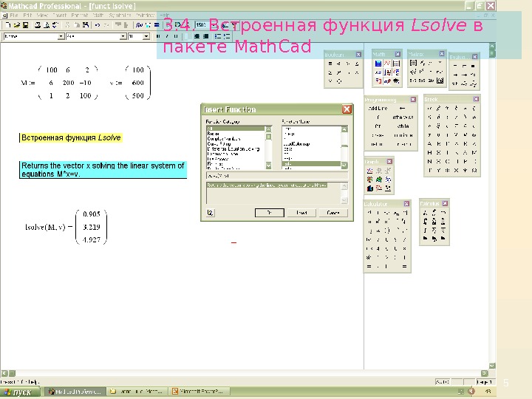The image size is (532, 399).
Task: Toggle bold formatting
Action: click(x=158, y=36)
